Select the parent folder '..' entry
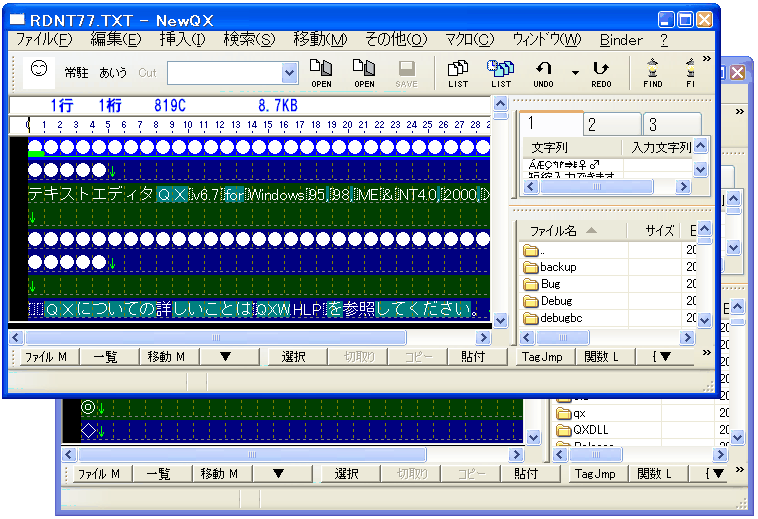This screenshot has width=758, height=519. [x=533, y=250]
